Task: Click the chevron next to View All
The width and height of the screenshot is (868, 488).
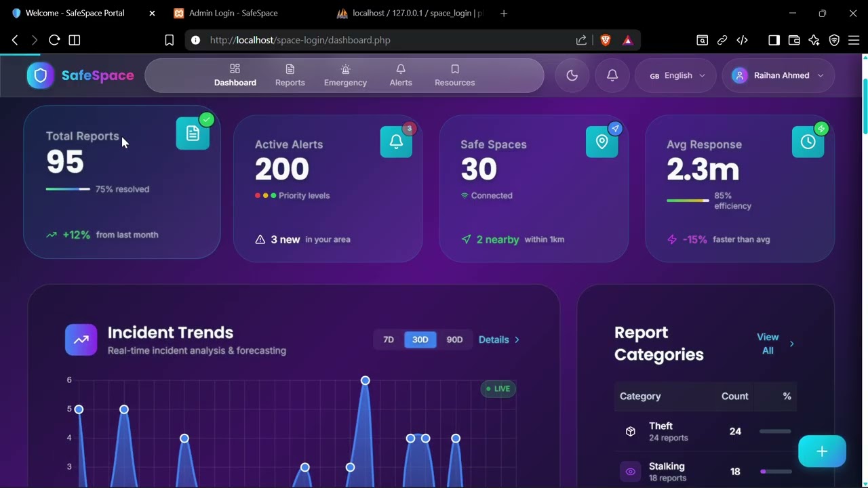Action: point(791,344)
